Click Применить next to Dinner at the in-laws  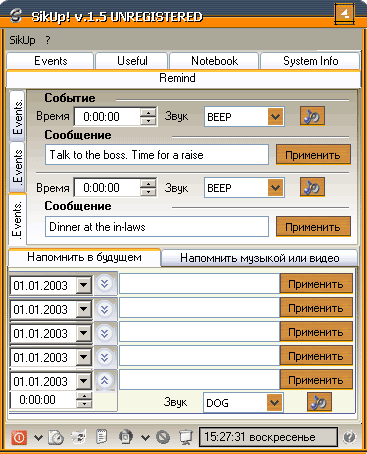tap(313, 227)
